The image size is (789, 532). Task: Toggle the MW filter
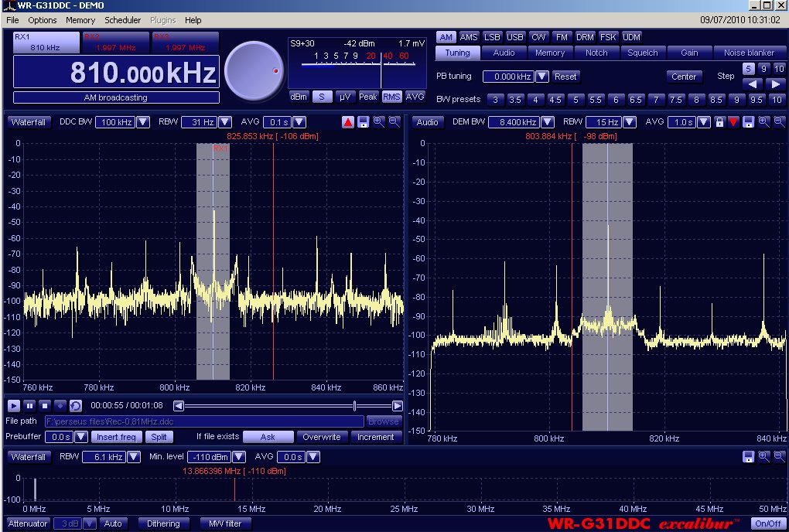(x=225, y=523)
